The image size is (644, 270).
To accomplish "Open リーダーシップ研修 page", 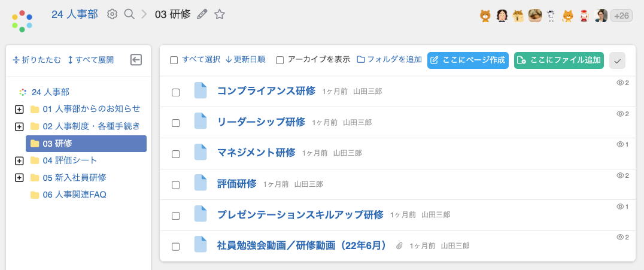I will tap(261, 122).
